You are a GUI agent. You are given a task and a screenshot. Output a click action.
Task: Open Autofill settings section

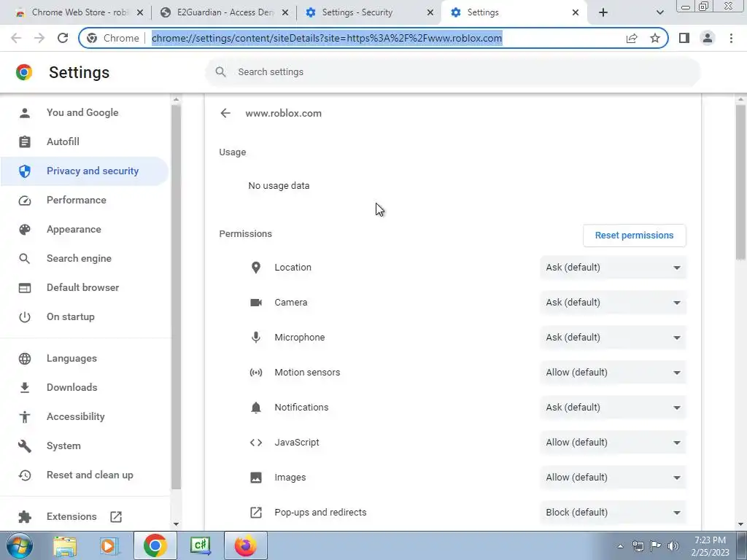click(x=85, y=142)
